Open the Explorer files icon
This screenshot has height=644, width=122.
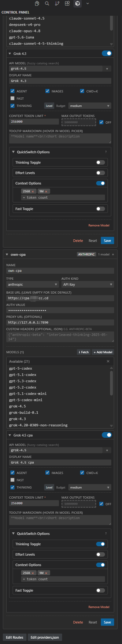click(x=37, y=3)
